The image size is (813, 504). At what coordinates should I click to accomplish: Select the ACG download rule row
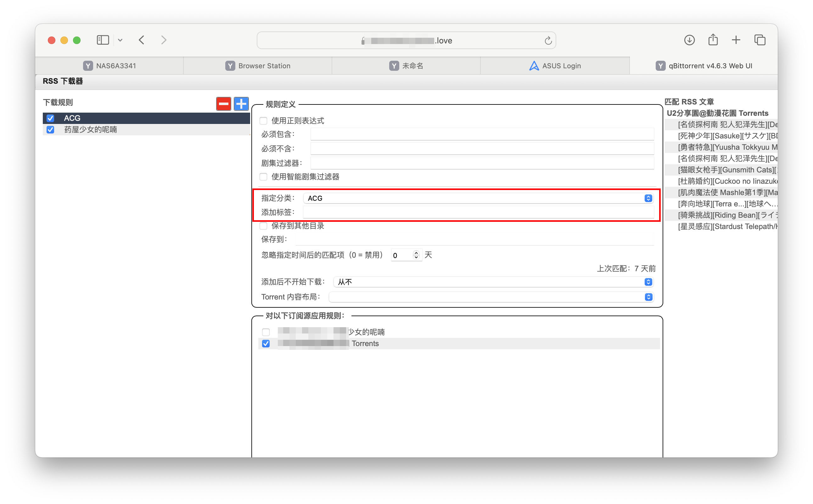click(x=146, y=118)
